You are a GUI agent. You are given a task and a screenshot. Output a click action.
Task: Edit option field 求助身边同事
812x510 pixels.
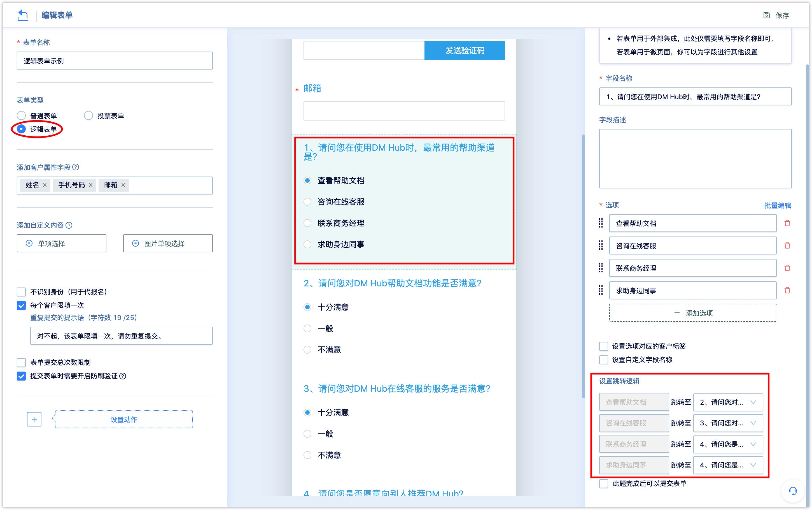[x=693, y=290]
